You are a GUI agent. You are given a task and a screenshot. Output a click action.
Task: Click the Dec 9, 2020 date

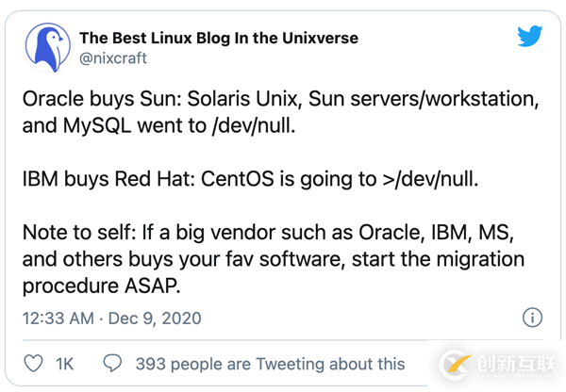pos(154,318)
